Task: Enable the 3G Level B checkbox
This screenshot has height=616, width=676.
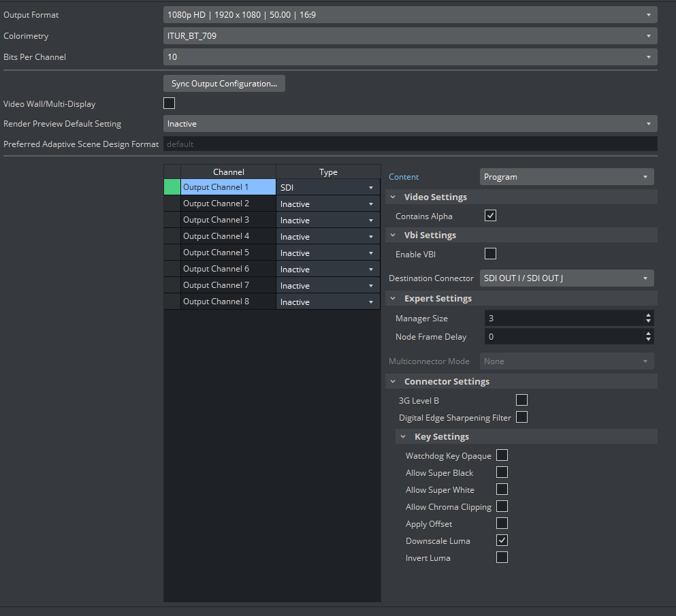Action: pyautogui.click(x=522, y=400)
